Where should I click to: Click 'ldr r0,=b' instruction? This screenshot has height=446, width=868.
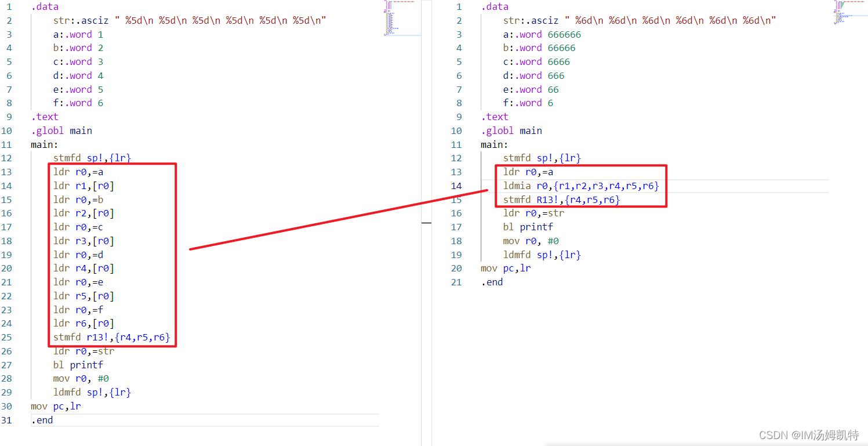(x=78, y=200)
